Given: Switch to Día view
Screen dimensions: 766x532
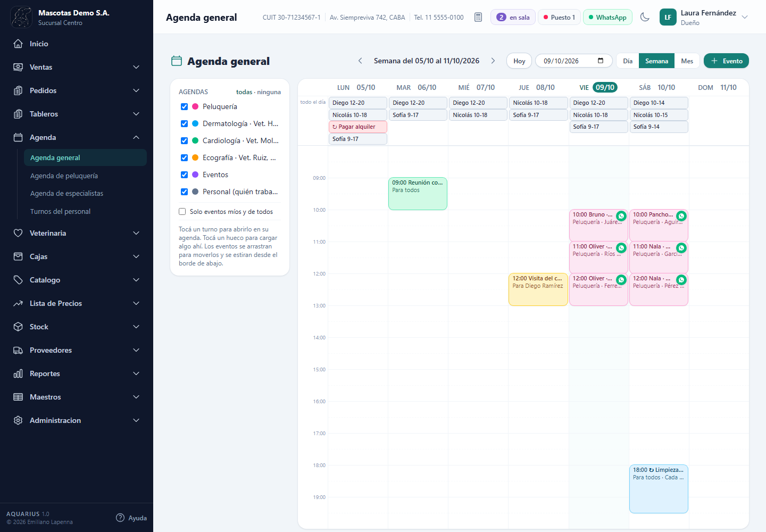Looking at the screenshot, I should (x=628, y=61).
